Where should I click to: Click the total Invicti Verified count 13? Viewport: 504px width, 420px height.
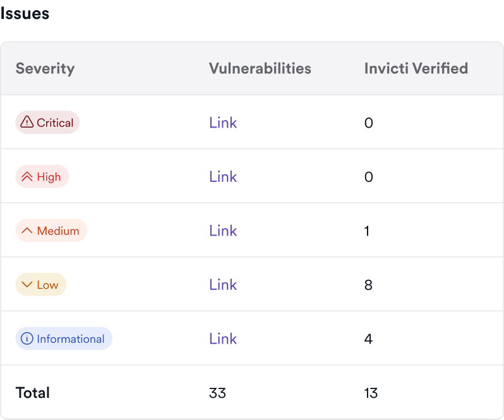coord(371,393)
